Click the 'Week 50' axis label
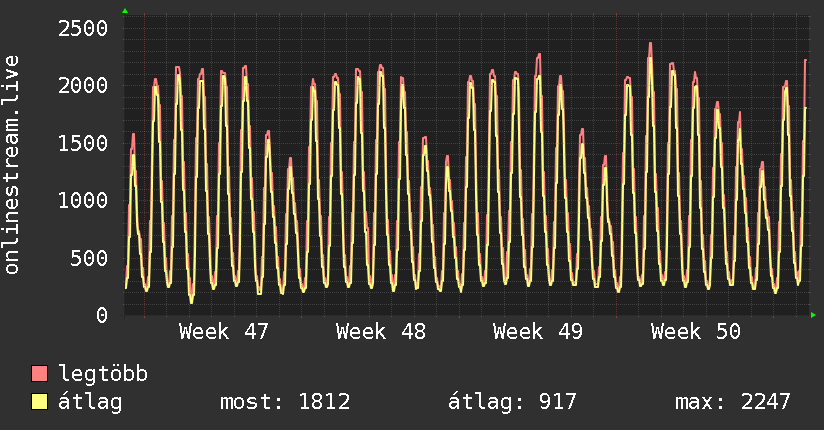Viewport: 824px width, 430px height. pos(695,332)
